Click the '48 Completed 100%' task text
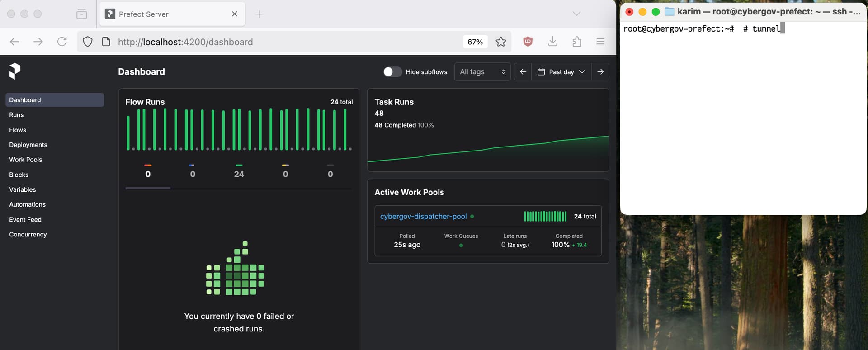The height and width of the screenshot is (350, 868). coord(404,125)
